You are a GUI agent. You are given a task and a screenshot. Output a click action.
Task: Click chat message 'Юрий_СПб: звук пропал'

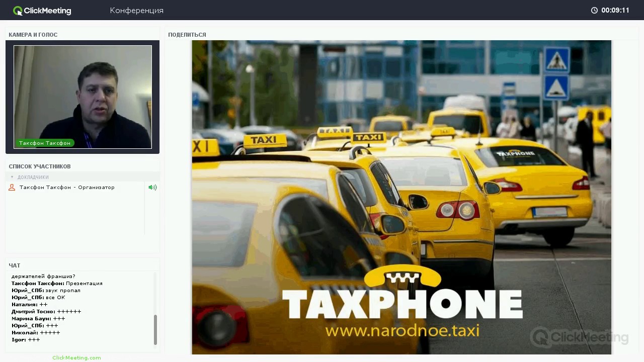click(46, 291)
